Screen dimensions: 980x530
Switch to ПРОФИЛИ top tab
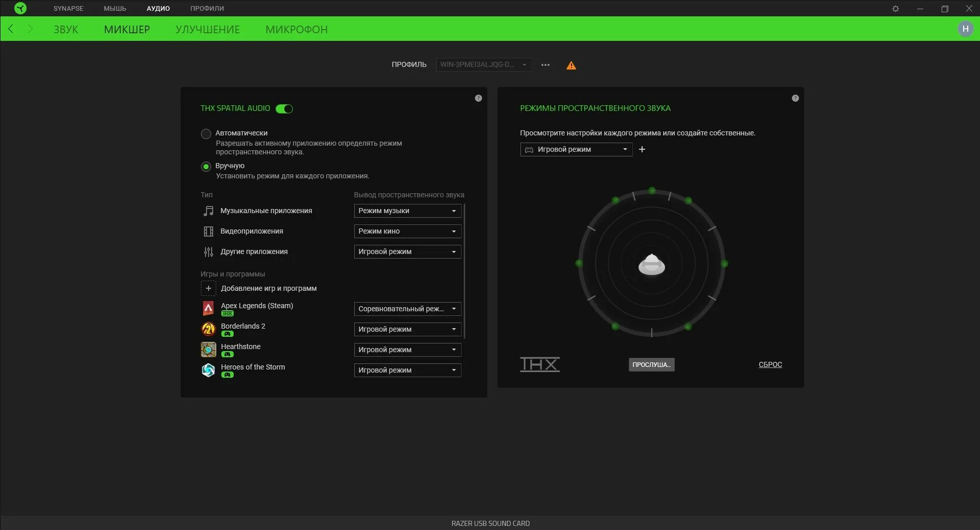[207, 9]
